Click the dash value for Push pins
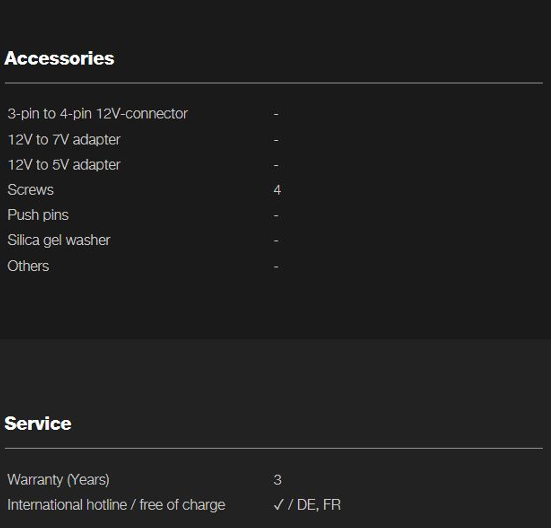Viewport: 552px width, 529px height. point(276,215)
